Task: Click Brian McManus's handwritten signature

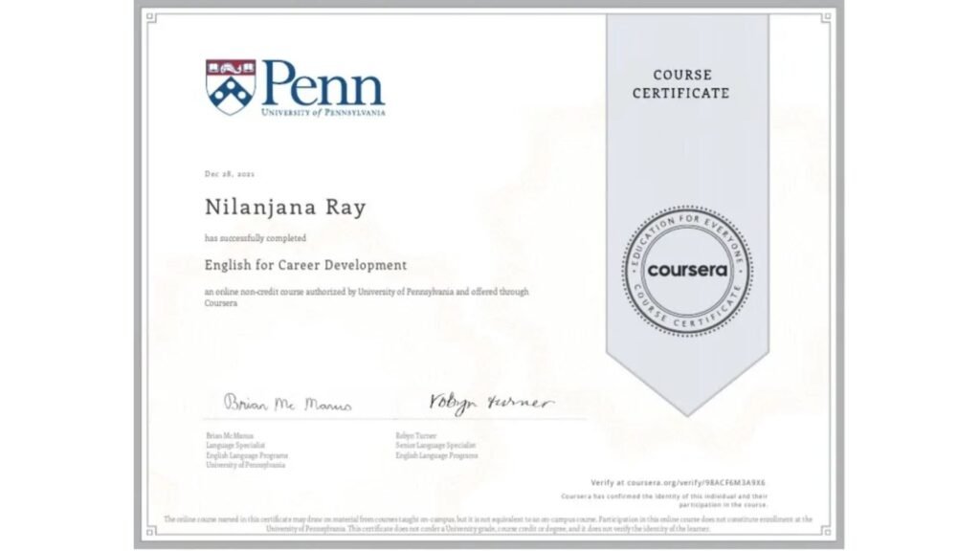Action: coord(287,404)
